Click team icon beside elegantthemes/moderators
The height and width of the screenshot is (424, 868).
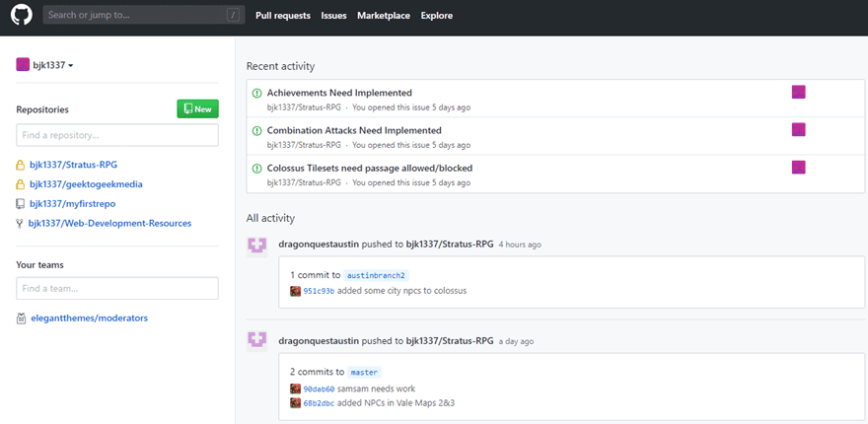point(21,318)
